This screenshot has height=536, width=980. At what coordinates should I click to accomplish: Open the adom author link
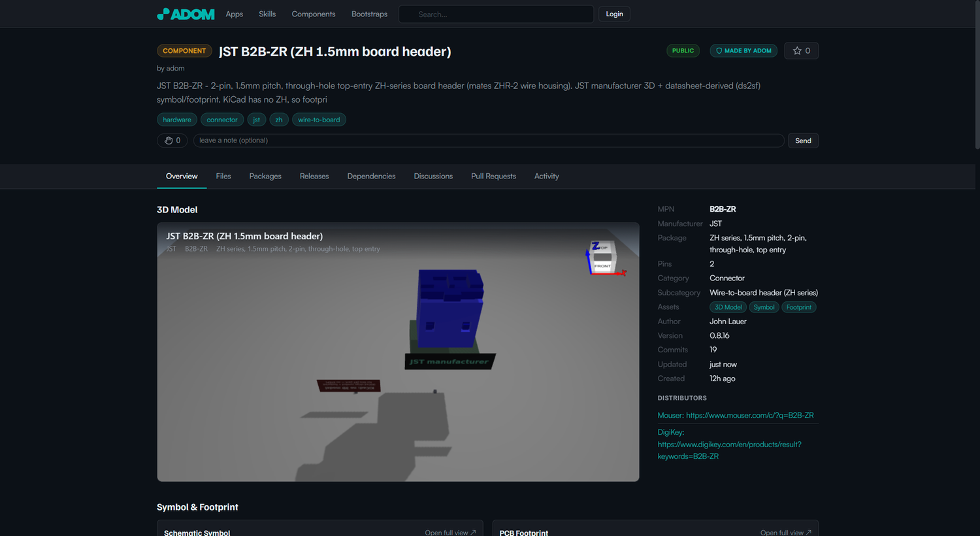point(175,68)
